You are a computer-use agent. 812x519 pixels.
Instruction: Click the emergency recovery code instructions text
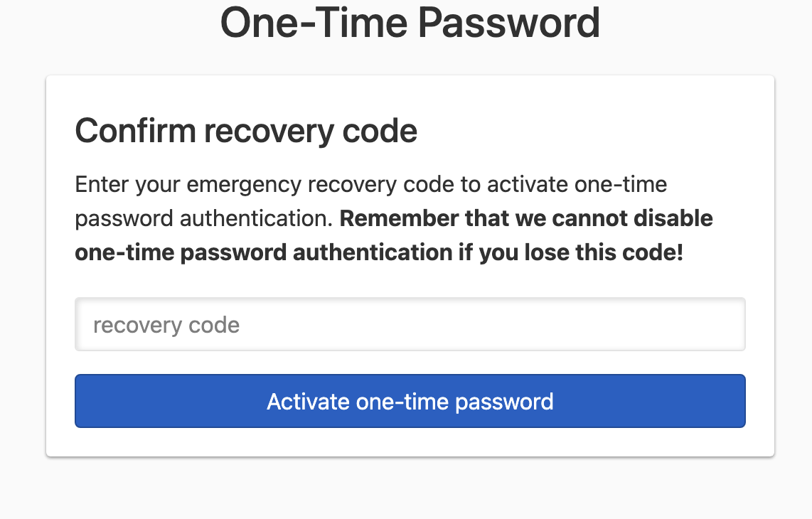[x=370, y=184]
